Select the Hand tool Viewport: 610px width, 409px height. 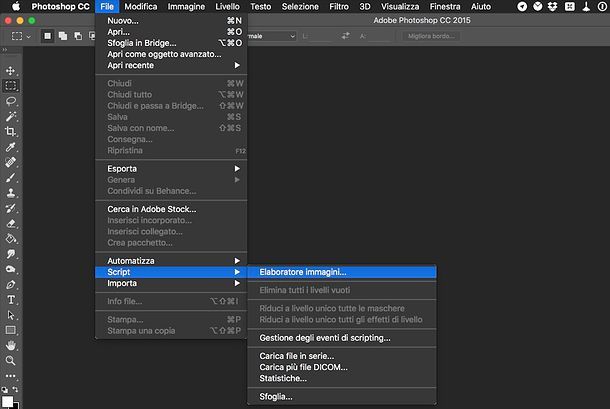point(11,346)
